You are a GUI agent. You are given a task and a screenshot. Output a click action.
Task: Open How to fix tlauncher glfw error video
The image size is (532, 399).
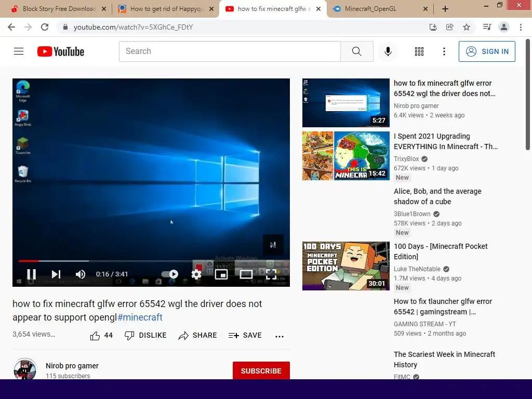[x=443, y=307]
